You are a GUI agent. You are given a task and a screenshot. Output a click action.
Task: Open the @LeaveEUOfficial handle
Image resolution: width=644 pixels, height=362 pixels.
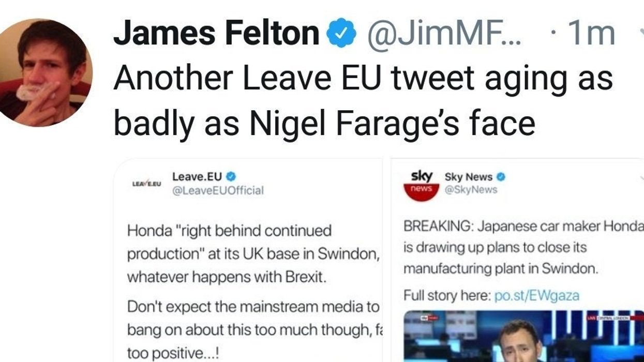point(218,190)
